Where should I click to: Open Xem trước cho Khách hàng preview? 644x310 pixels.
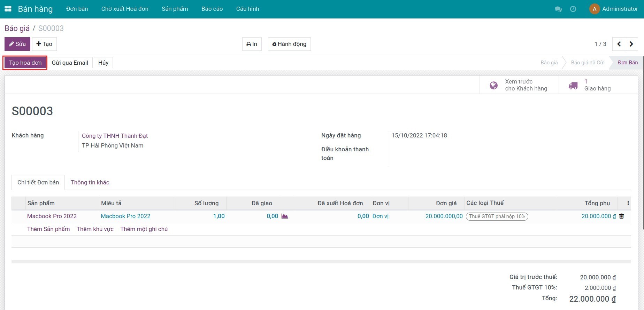coord(519,85)
